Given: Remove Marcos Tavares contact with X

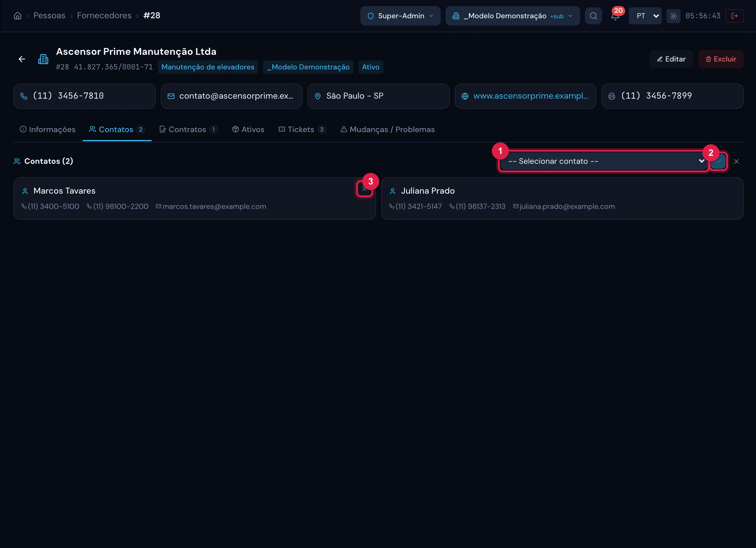Looking at the screenshot, I should [364, 189].
